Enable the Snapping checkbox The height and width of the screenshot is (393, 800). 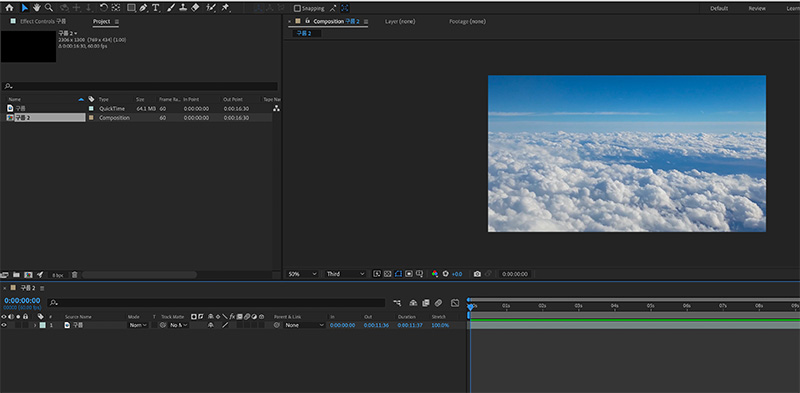297,8
